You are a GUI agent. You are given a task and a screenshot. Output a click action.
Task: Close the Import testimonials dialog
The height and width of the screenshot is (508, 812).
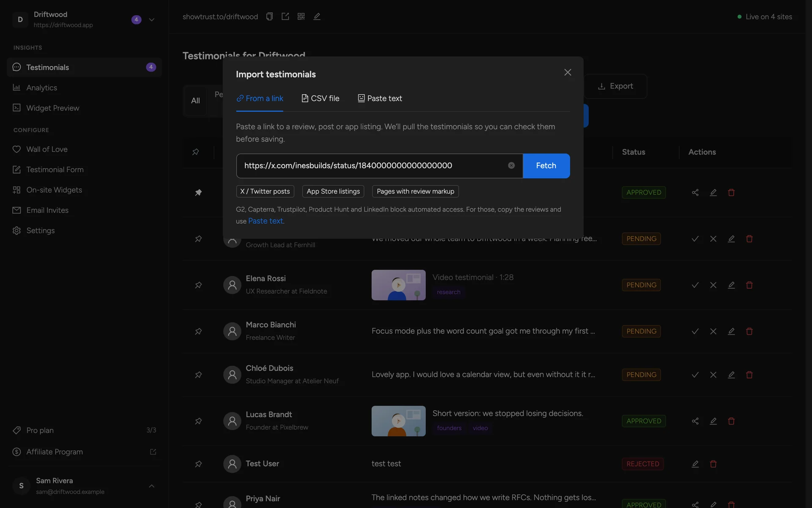click(x=568, y=72)
